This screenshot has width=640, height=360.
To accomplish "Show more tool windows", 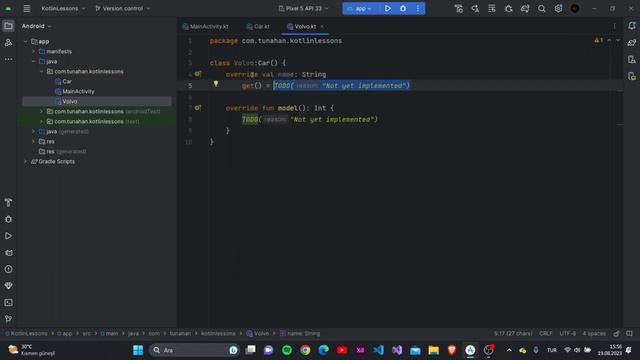I will click(x=8, y=59).
